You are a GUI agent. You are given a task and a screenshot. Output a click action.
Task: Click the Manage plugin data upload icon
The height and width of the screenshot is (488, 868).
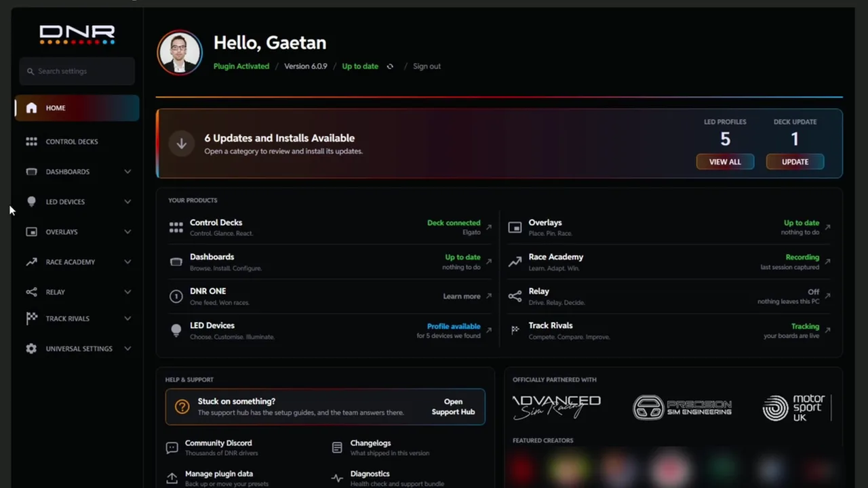[172, 479]
